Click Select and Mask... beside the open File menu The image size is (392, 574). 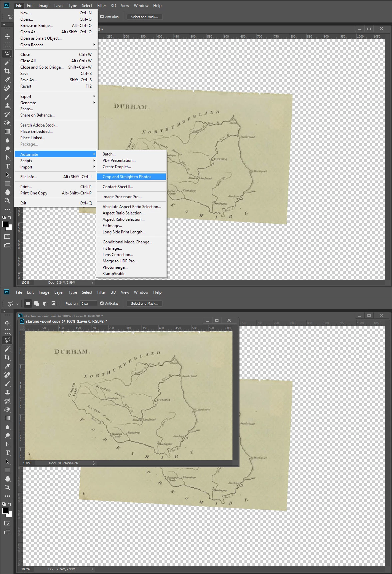click(x=145, y=17)
